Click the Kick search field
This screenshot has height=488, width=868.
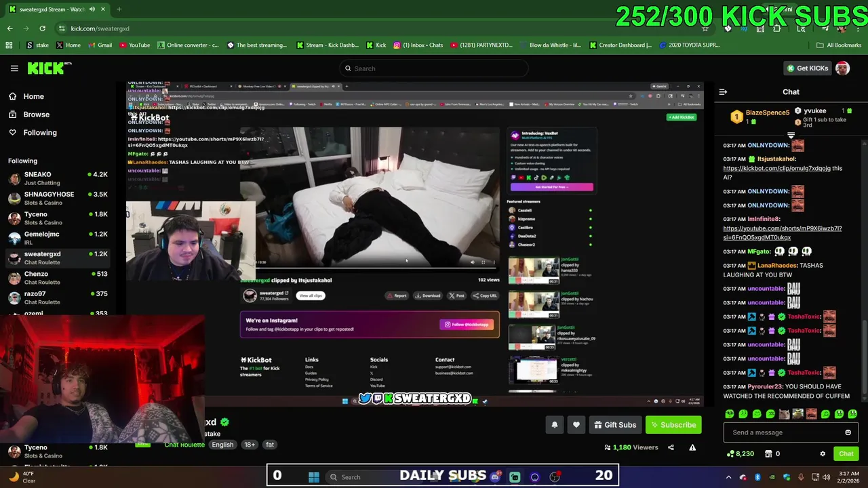(434, 68)
